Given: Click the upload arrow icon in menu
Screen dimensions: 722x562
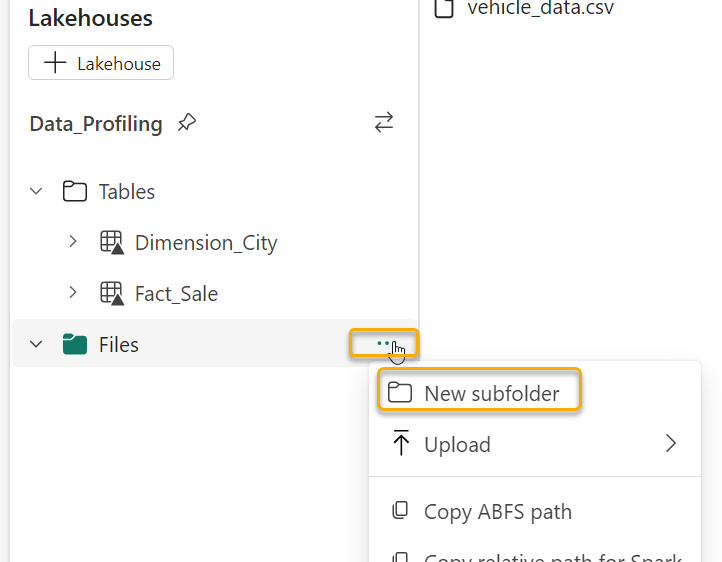Looking at the screenshot, I should coord(401,444).
